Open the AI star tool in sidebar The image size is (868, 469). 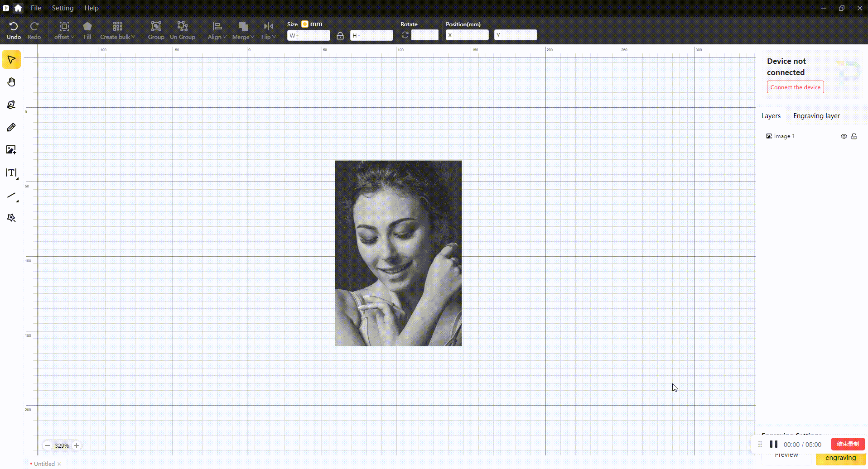(11, 218)
